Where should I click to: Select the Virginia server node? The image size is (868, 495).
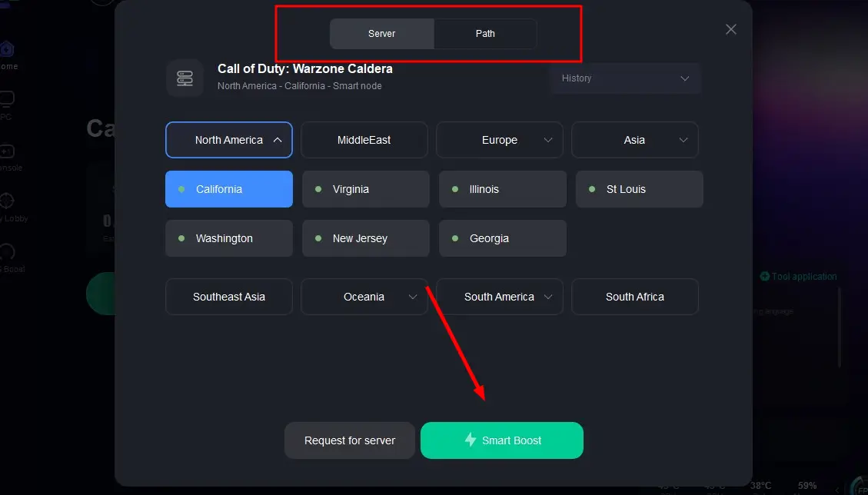(x=365, y=189)
